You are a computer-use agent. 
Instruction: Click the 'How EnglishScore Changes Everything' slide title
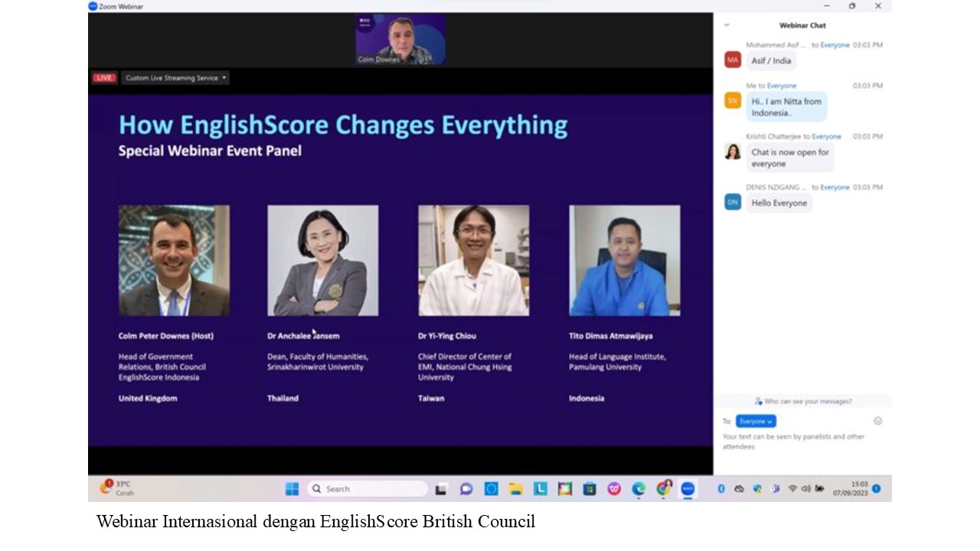point(343,125)
